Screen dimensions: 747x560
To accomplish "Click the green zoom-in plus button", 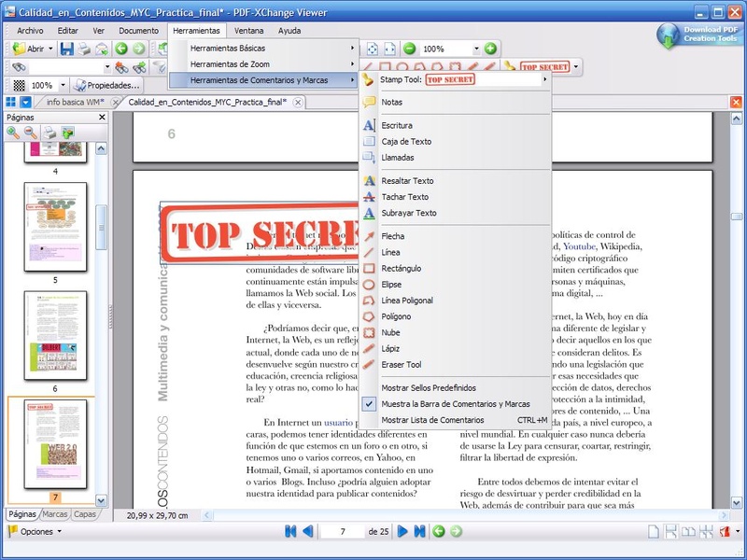I will click(x=490, y=49).
